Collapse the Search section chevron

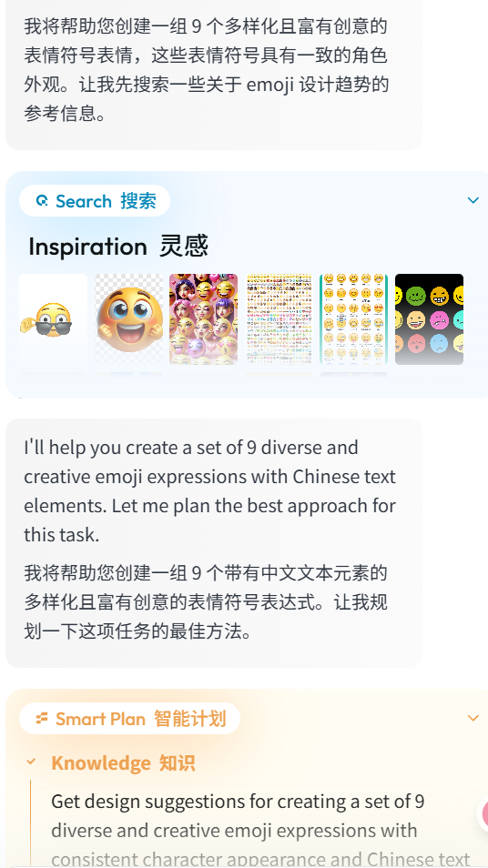point(473,200)
